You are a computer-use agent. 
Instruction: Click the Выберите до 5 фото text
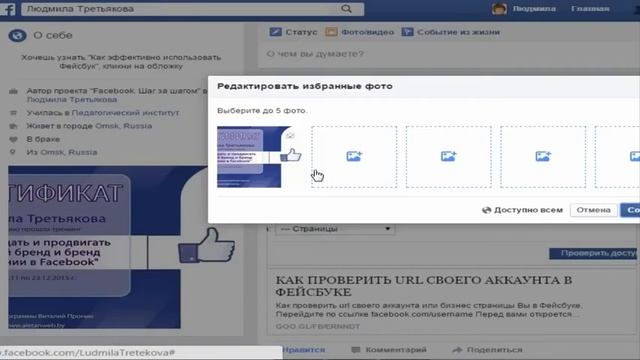(x=262, y=111)
